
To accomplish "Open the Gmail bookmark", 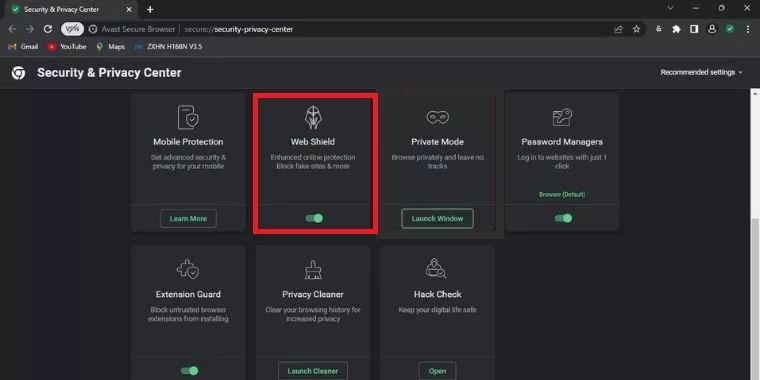I will (23, 47).
